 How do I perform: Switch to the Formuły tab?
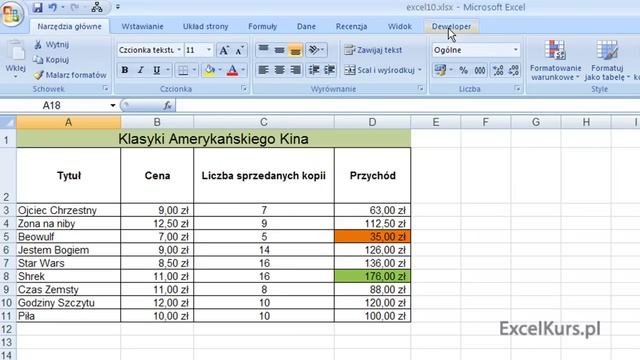click(262, 27)
